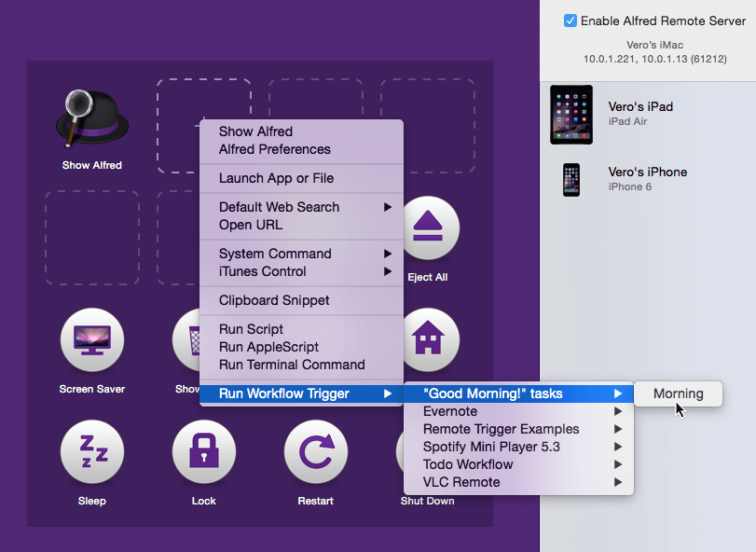Choose the Morning trigger
756x552 pixels.
tap(678, 393)
